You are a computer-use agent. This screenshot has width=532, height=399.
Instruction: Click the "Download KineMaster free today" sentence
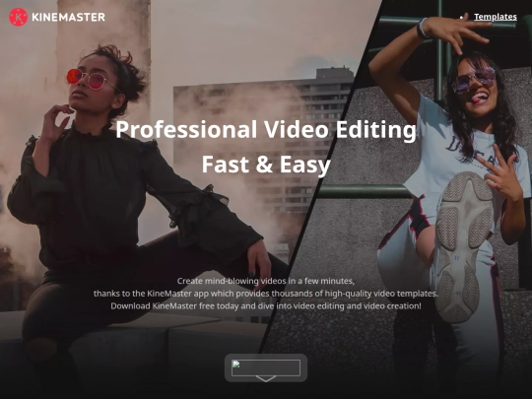pyautogui.click(x=266, y=306)
